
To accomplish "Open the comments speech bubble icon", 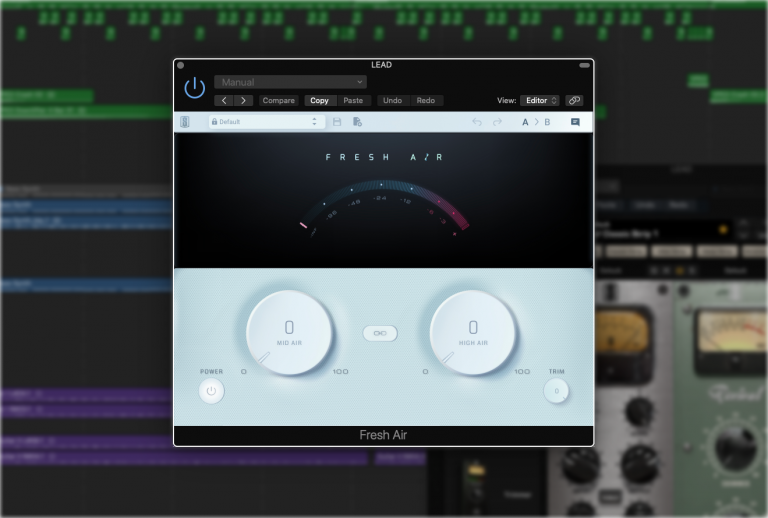I will click(x=576, y=122).
